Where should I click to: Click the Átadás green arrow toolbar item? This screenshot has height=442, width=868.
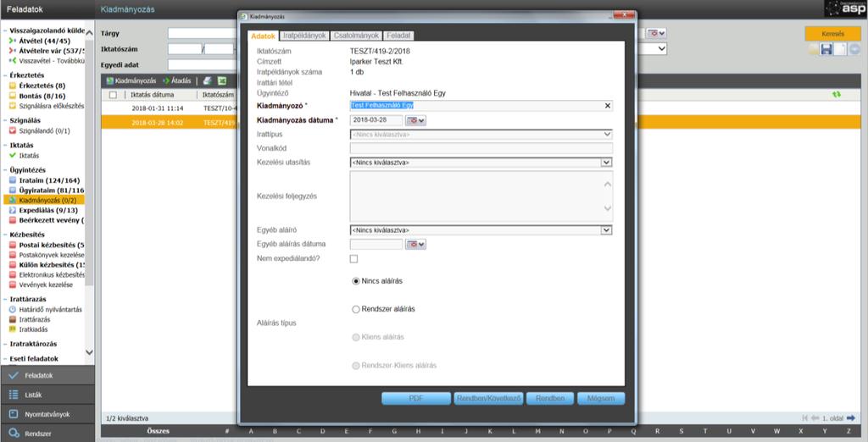176,80
